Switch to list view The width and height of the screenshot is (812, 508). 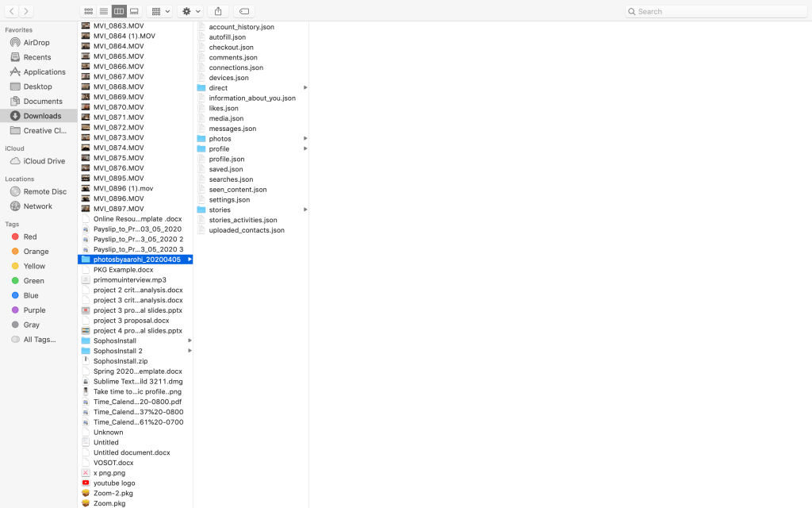pyautogui.click(x=104, y=11)
